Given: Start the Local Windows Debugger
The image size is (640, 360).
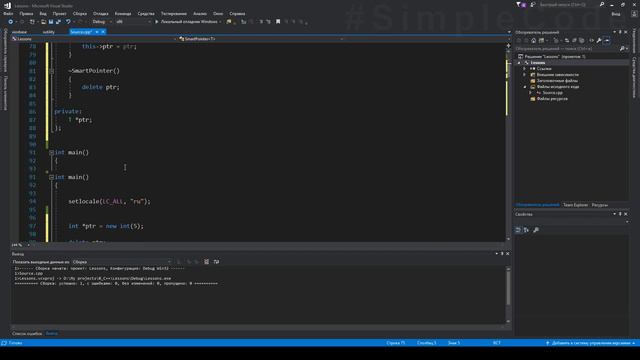Looking at the screenshot, I should [186, 22].
